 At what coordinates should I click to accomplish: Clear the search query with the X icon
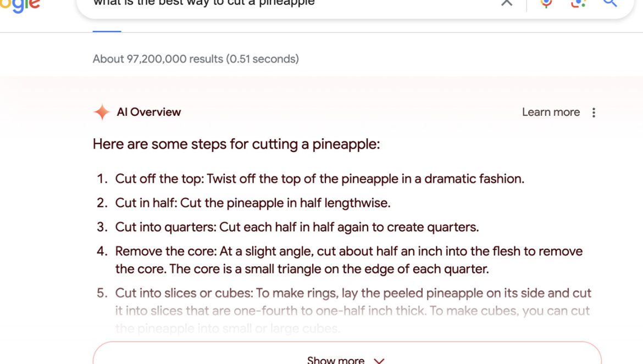507,2
